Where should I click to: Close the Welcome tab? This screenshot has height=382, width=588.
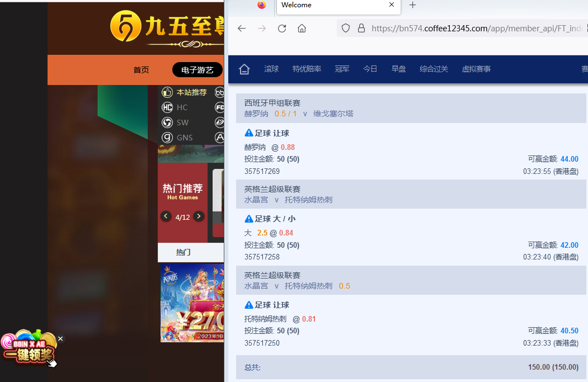tap(392, 4)
